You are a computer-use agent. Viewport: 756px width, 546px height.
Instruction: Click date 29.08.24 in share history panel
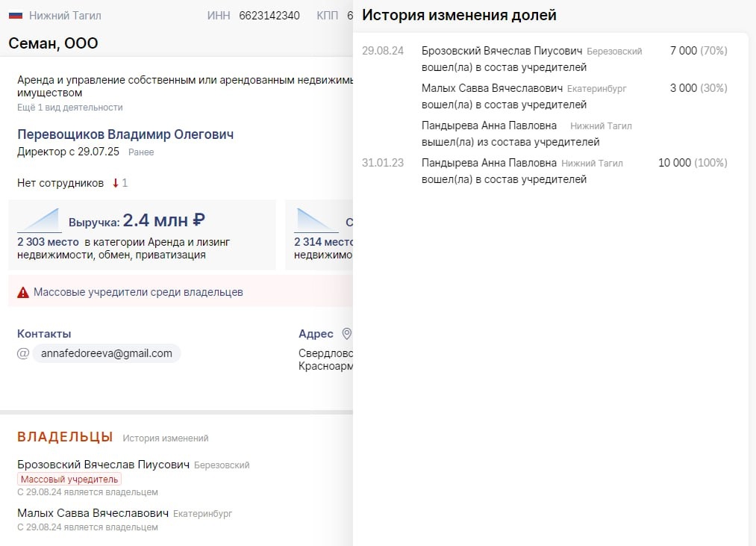384,51
